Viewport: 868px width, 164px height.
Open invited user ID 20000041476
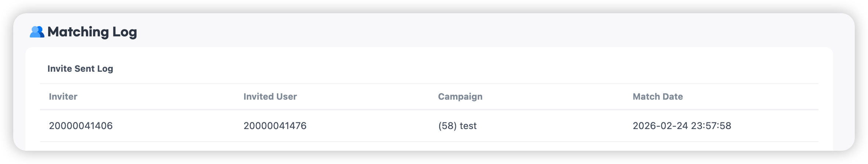pos(275,126)
